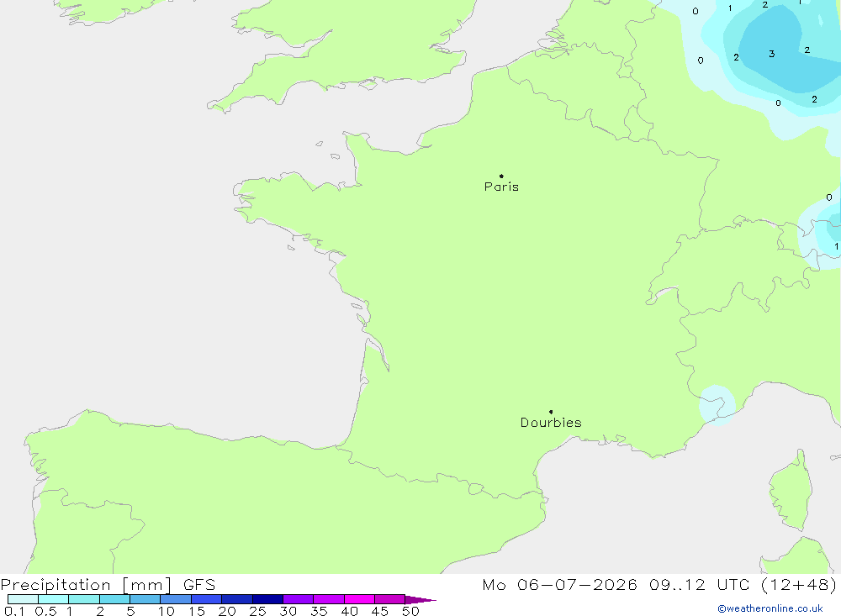Viewport: 841px width, 616px height.
Task: Click the Corsica island on the map
Action: [x=791, y=491]
